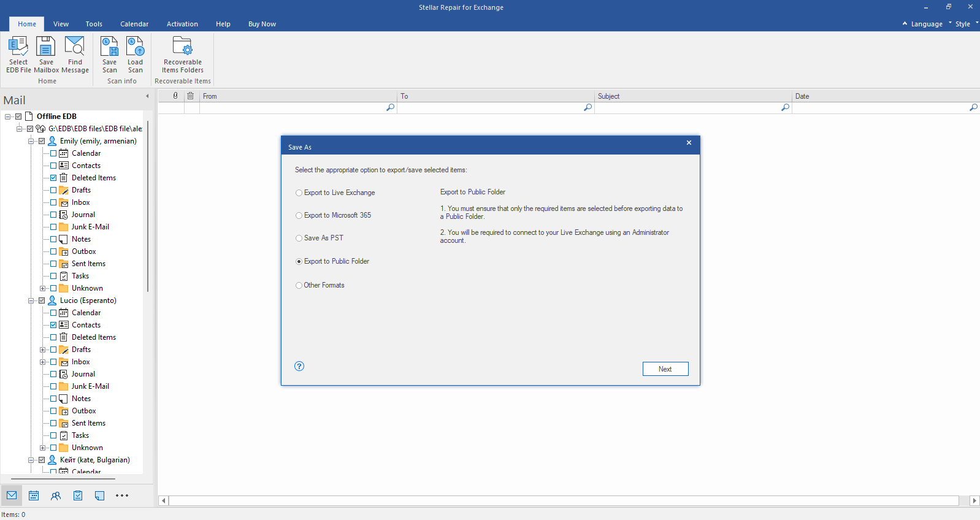Click the From column search field
The image size is (980, 520).
click(294, 108)
